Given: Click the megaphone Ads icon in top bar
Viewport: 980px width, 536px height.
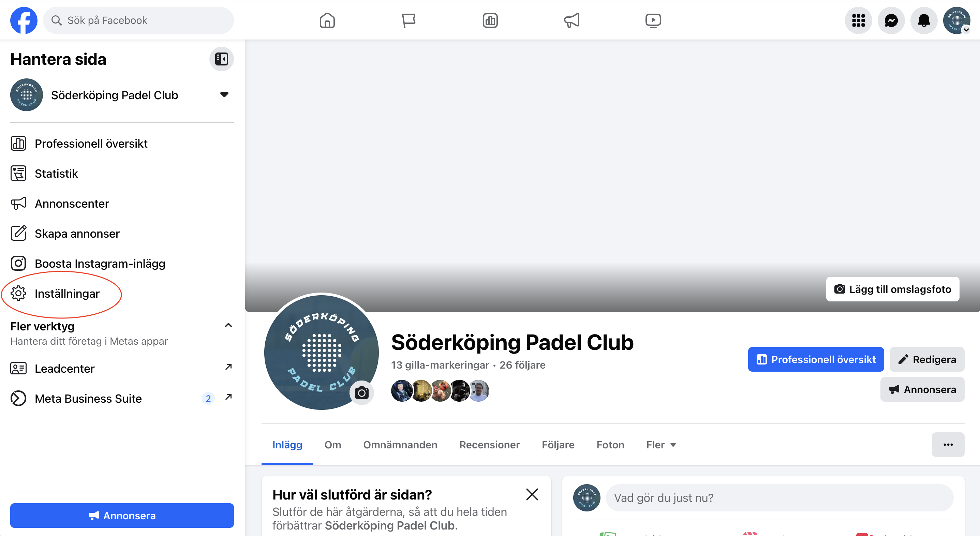Looking at the screenshot, I should (571, 20).
